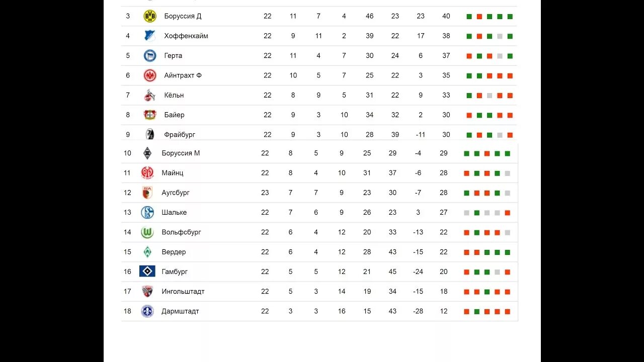Click the Вердер team name
Image resolution: width=644 pixels, height=362 pixels.
[x=174, y=252]
